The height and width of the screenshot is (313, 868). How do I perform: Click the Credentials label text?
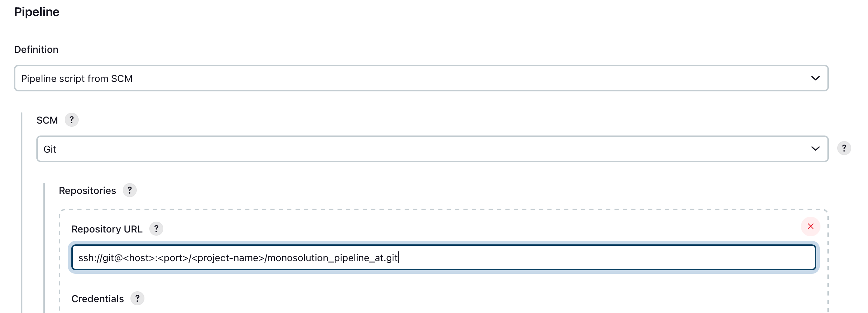pyautogui.click(x=98, y=299)
